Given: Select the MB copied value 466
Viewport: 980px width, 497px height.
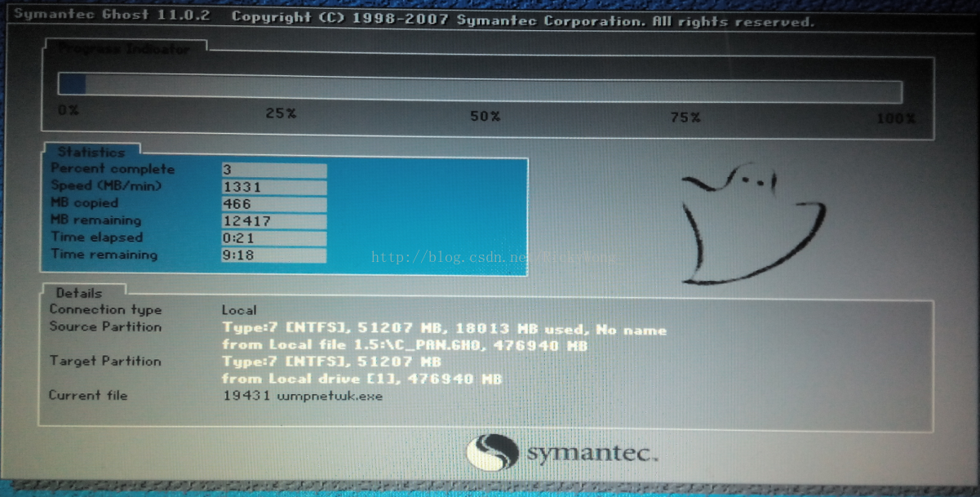Looking at the screenshot, I should coord(274,204).
